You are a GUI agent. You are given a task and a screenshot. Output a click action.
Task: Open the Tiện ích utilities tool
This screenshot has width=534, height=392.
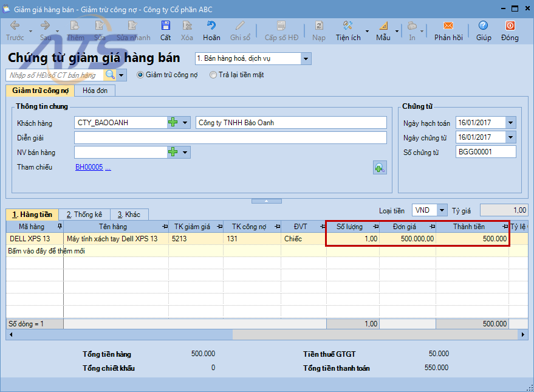click(x=348, y=26)
